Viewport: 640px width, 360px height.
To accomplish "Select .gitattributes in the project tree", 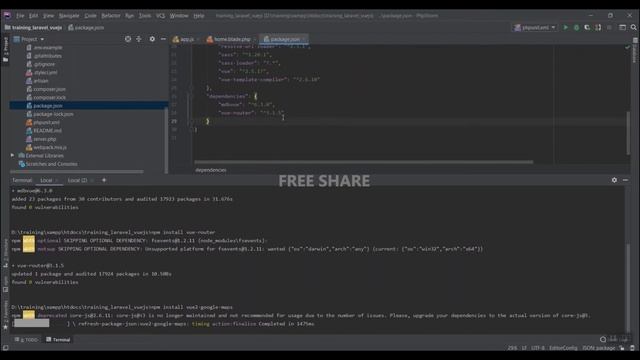I will (47, 56).
